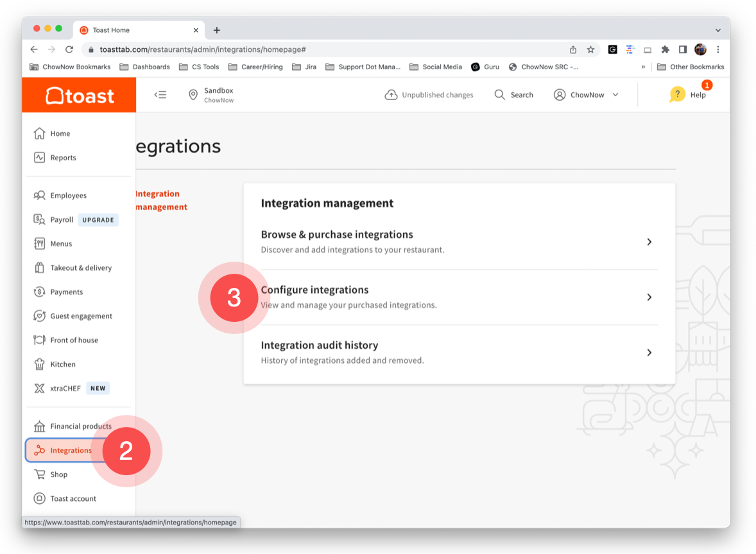Click the Payroll UPGRADE badge
This screenshot has width=756, height=554.
[x=98, y=220]
